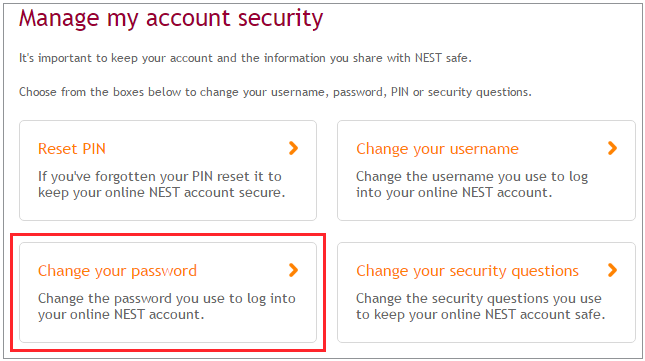Click the orange chevron beside Reset PIN

tap(293, 148)
